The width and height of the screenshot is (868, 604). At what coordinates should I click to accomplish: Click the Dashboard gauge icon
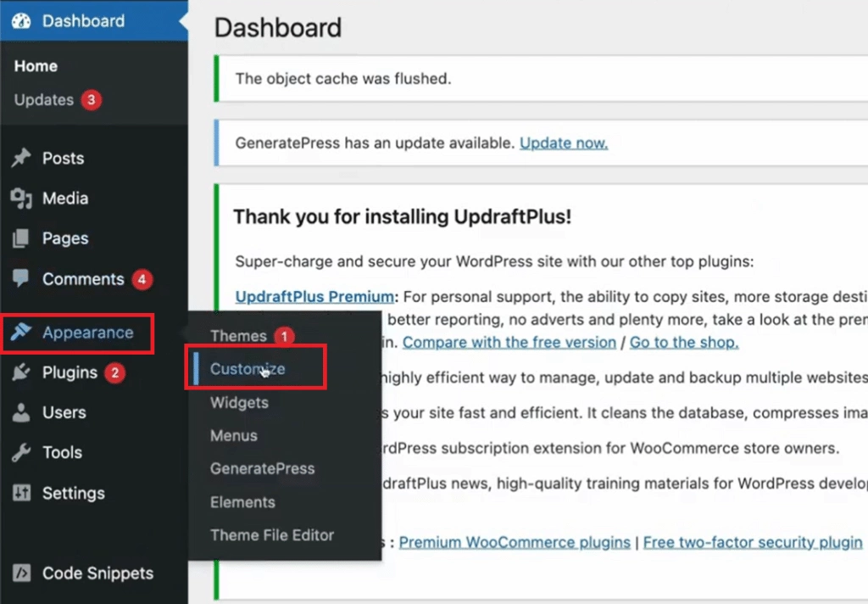pyautogui.click(x=21, y=21)
